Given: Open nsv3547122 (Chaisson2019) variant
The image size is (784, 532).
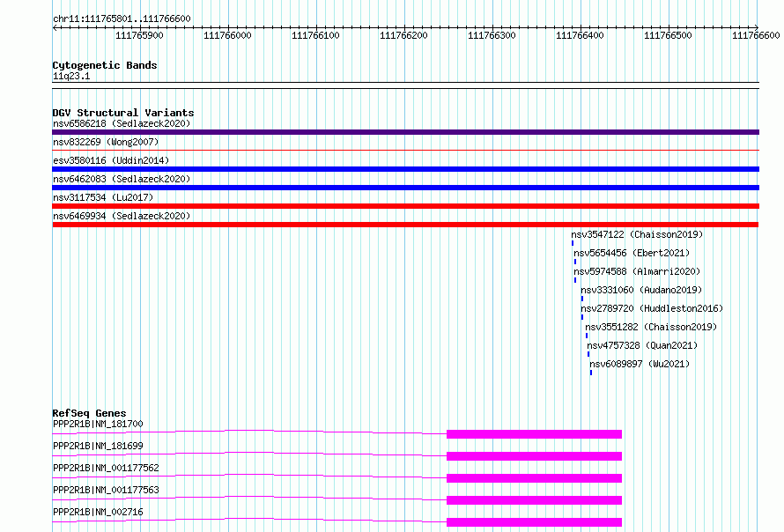Looking at the screenshot, I should tap(637, 234).
